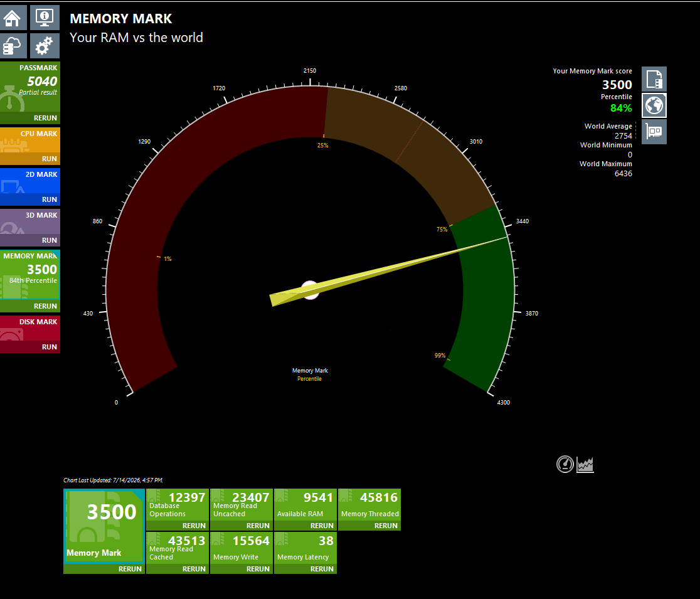Screen dimensions: 700x599
Task: Rerun the Database Operations test
Action: click(x=178, y=526)
